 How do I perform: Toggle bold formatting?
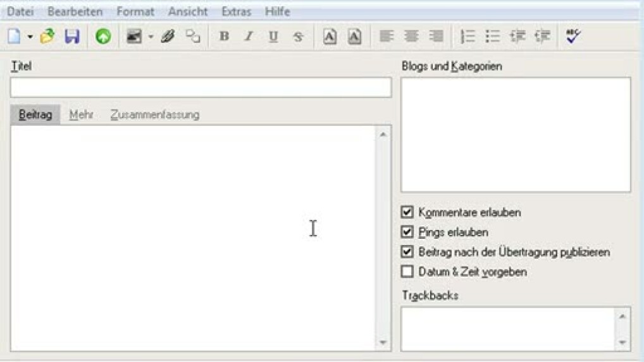(x=223, y=37)
